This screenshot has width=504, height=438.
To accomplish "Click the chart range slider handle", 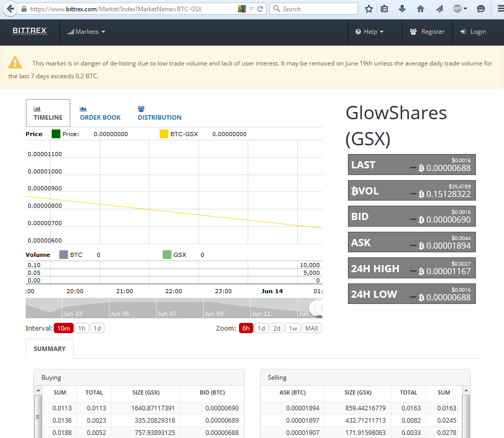I will point(316,308).
